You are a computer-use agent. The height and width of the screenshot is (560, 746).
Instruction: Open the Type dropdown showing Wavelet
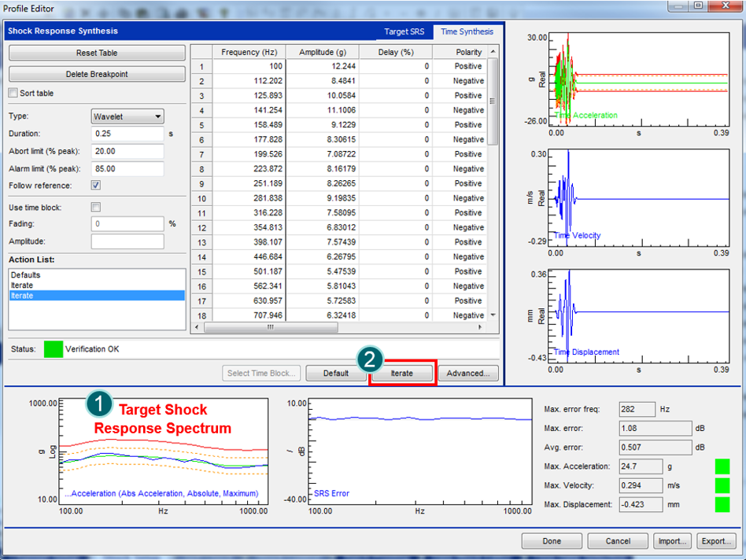click(127, 116)
